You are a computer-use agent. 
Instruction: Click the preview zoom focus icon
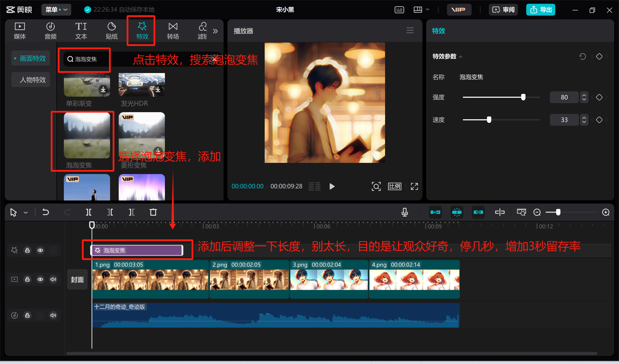(x=376, y=187)
